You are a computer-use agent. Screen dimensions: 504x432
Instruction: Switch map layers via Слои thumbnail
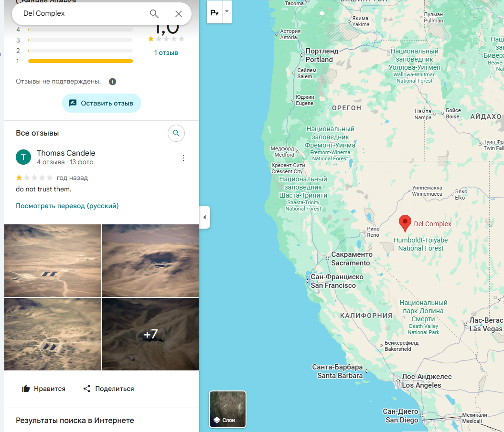(x=227, y=409)
